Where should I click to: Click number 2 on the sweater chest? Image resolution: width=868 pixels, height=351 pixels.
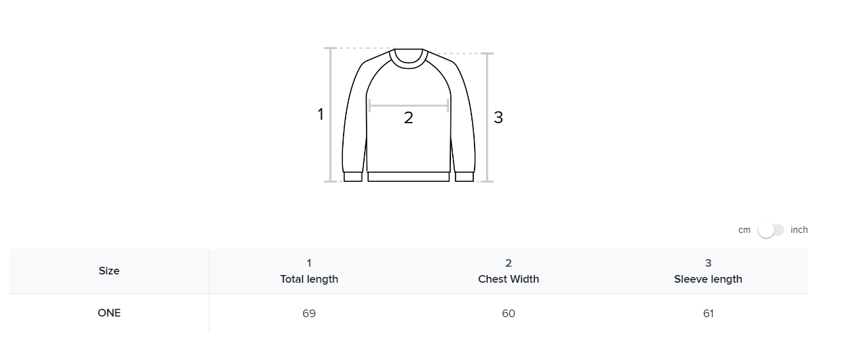409,117
